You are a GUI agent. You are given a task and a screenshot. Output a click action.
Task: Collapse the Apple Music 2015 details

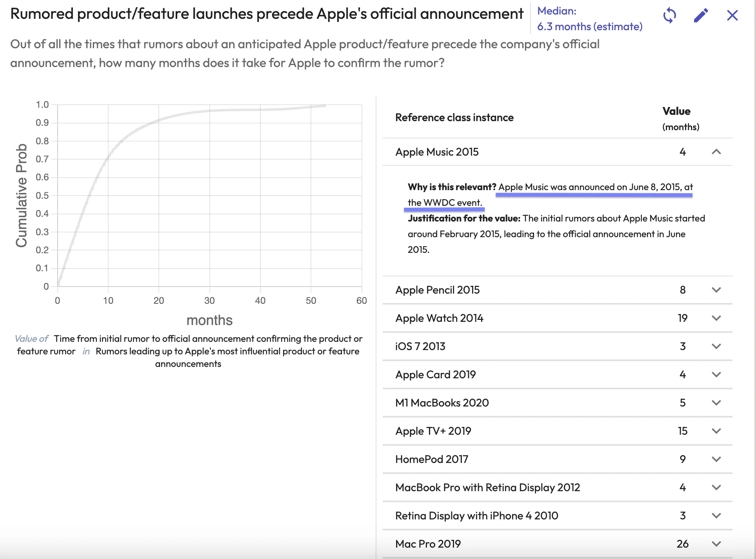[717, 152]
